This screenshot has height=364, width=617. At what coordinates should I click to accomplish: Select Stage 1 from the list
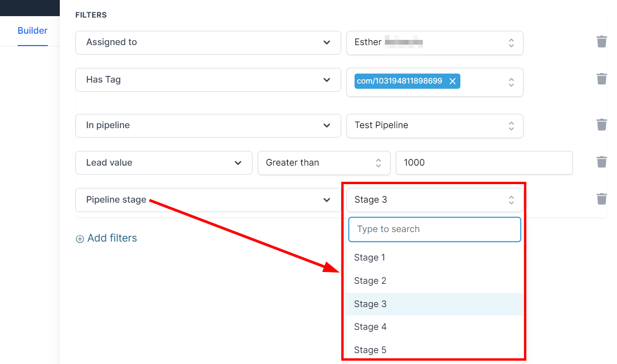(x=370, y=258)
